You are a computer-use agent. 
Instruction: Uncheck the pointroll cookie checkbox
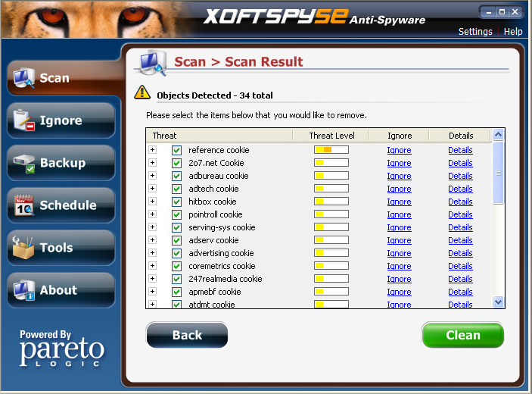click(176, 214)
